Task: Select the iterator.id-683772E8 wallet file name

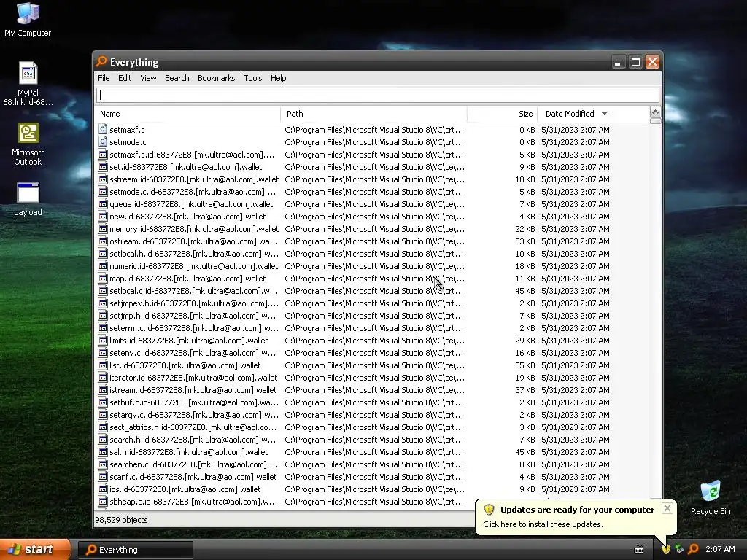Action: click(193, 378)
